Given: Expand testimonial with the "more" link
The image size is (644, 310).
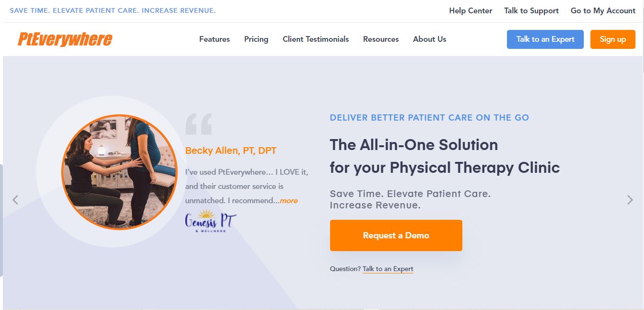Looking at the screenshot, I should [289, 201].
